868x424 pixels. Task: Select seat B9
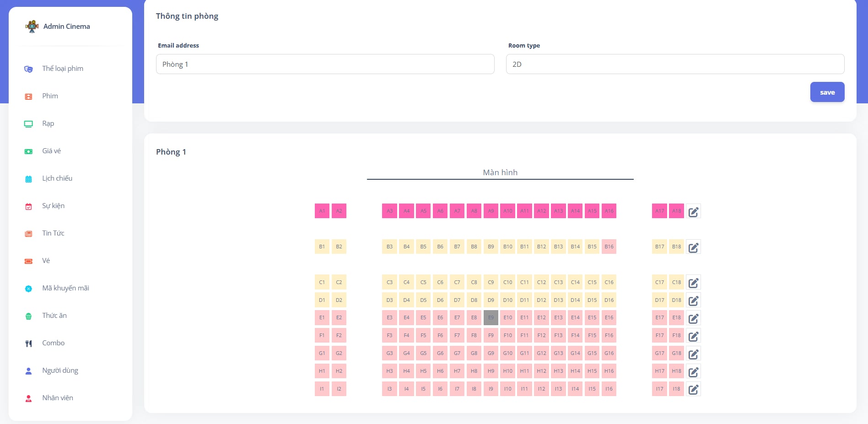491,247
